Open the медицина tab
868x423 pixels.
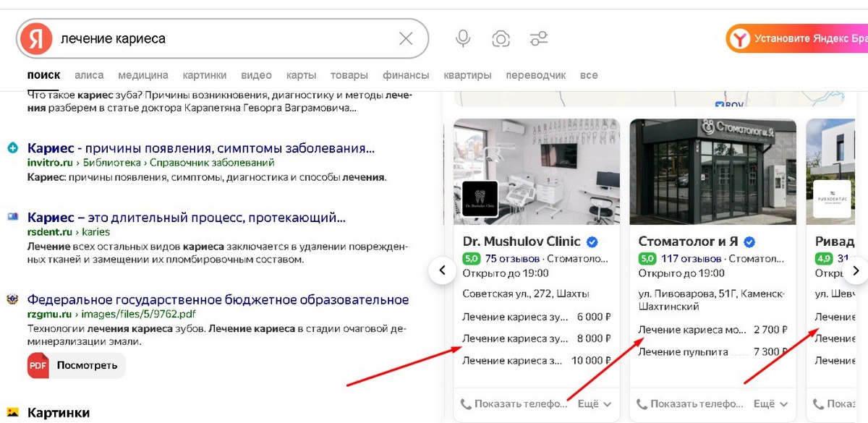(143, 75)
